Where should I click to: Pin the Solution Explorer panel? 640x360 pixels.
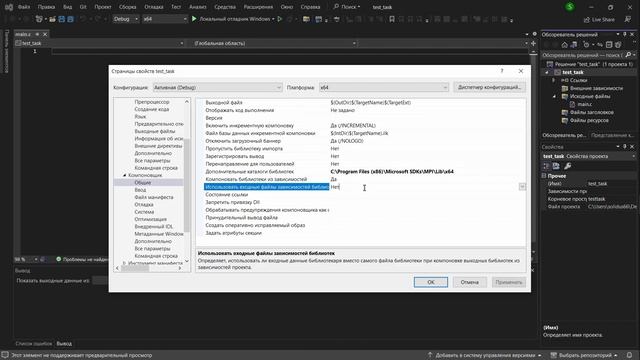(x=625, y=35)
